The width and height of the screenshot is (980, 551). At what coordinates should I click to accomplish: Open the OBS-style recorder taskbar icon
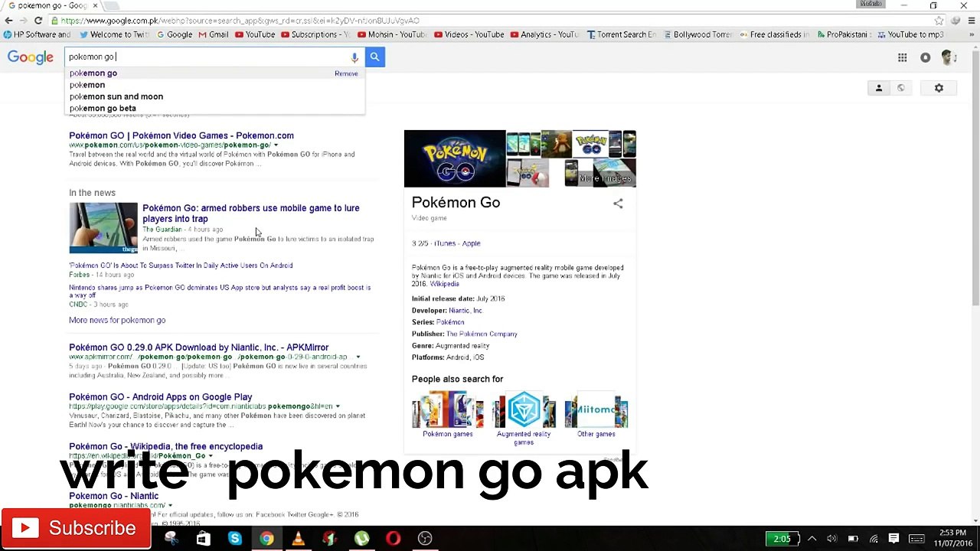click(425, 539)
